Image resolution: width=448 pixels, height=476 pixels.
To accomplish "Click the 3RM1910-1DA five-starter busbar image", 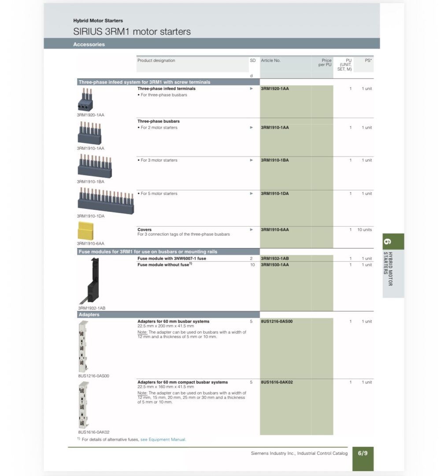I will tap(106, 201).
